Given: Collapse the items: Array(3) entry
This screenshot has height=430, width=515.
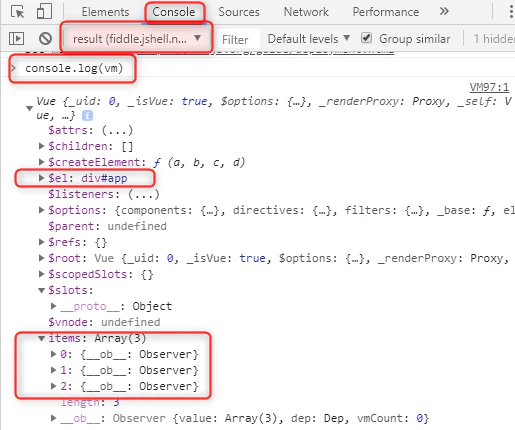Looking at the screenshot, I should click(41, 338).
